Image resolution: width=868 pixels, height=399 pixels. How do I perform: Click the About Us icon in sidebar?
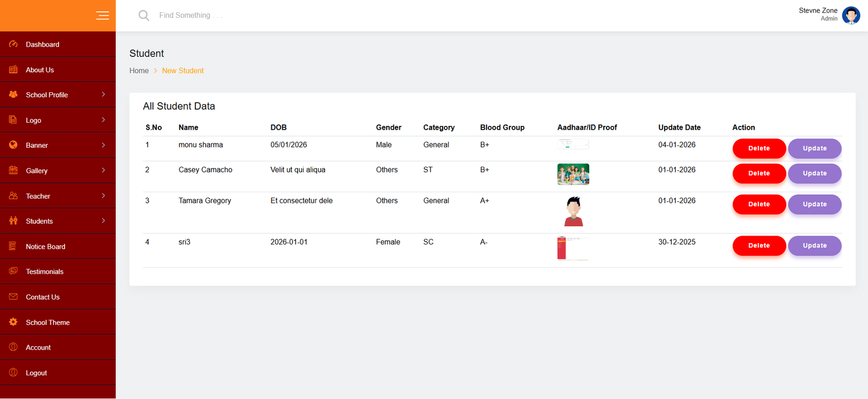click(x=14, y=69)
